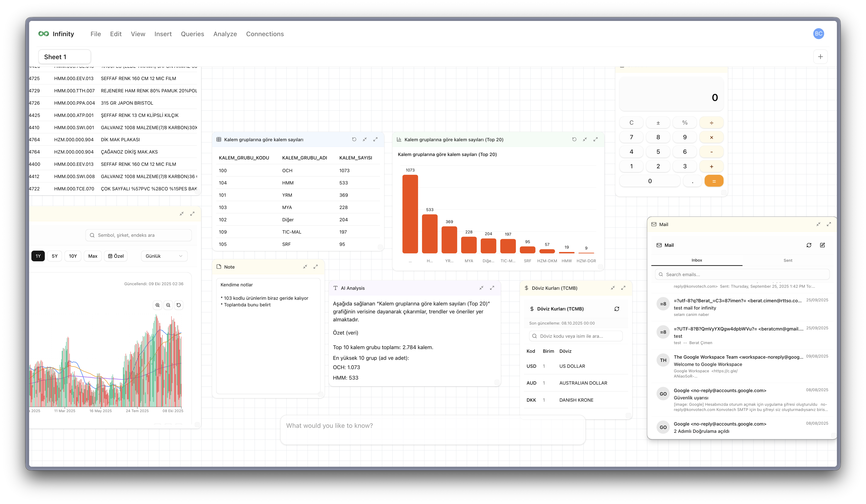This screenshot has height=504, width=866.
Task: Open the Queries menu
Action: point(192,34)
